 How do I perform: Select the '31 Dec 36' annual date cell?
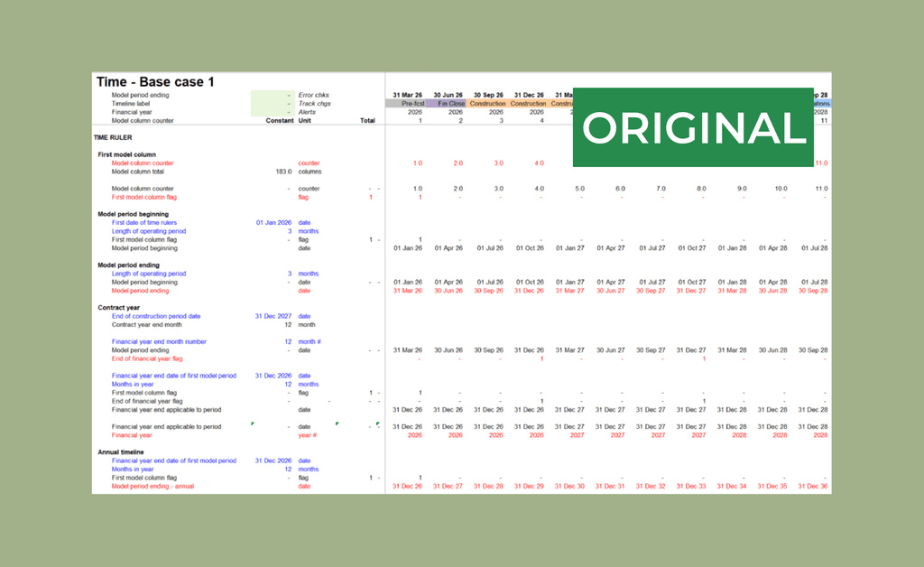(813, 487)
